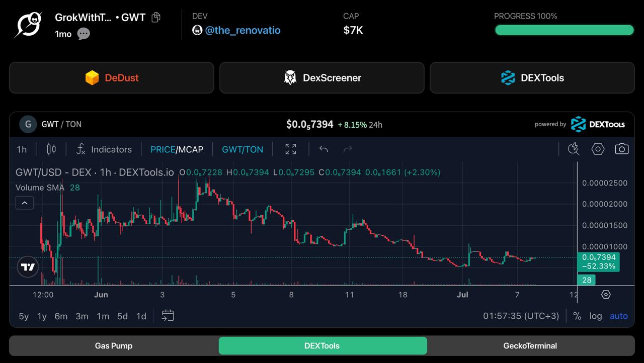This screenshot has width=644, height=363.
Task: Switch to the Gas Pump chart tab
Action: [x=114, y=346]
